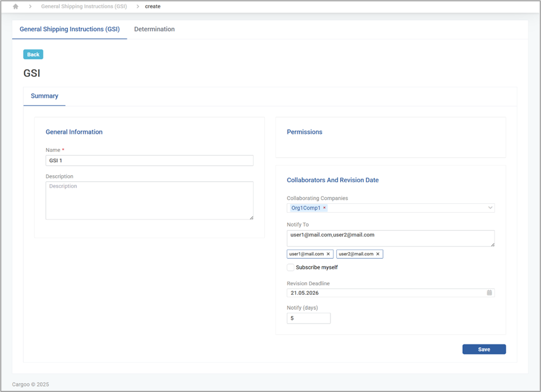This screenshot has width=541, height=392.
Task: Go to home via breadcrumb house icon
Action: 16,7
